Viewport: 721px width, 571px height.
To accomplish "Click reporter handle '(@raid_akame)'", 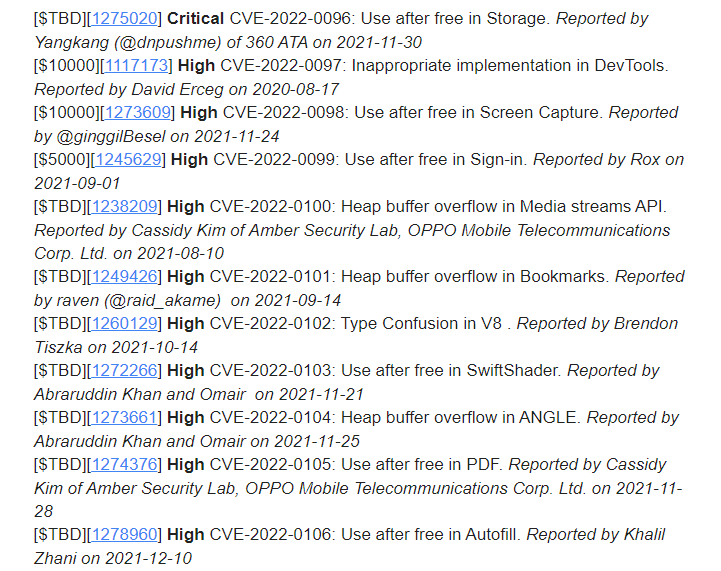I will (x=163, y=300).
